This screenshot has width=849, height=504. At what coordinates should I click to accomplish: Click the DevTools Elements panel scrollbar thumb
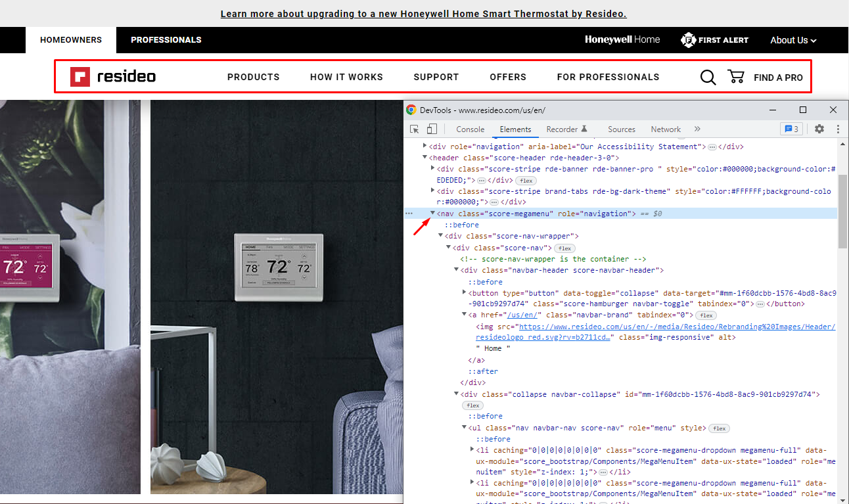click(843, 210)
